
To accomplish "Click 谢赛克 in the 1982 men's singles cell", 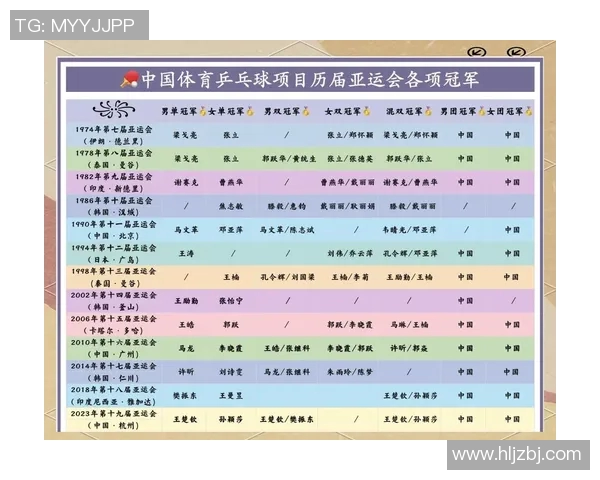I will [186, 183].
